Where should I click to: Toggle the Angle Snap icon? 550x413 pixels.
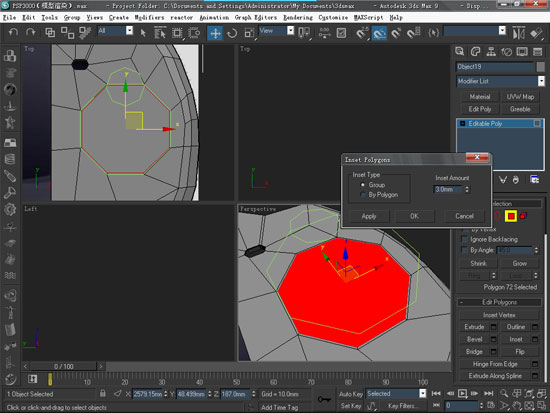tap(379, 33)
